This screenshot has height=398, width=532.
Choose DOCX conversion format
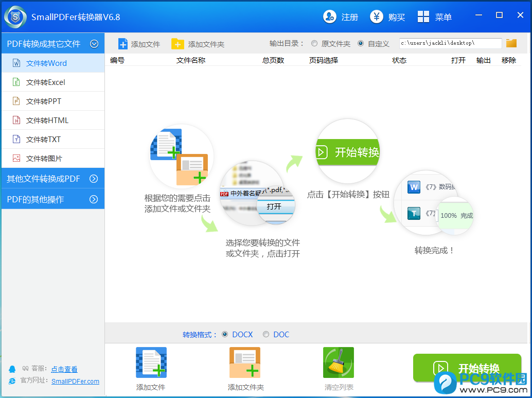225,335
